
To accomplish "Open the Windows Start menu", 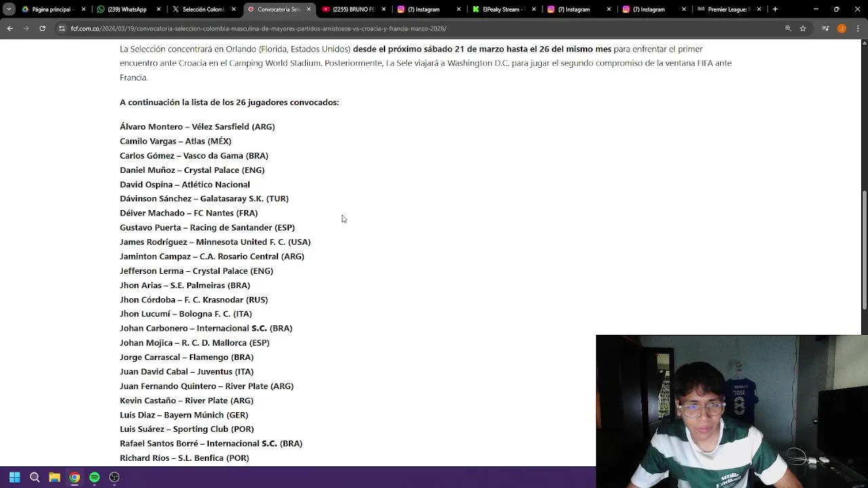I will 15,477.
